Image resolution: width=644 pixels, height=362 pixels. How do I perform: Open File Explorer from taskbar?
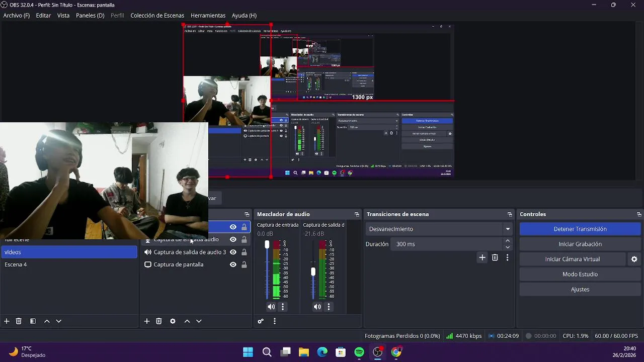pyautogui.click(x=304, y=352)
